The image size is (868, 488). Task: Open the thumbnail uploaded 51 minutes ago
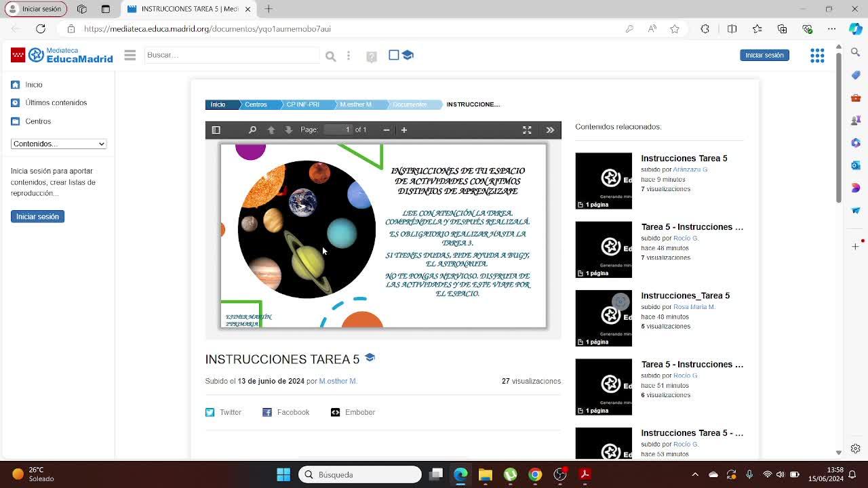point(604,387)
